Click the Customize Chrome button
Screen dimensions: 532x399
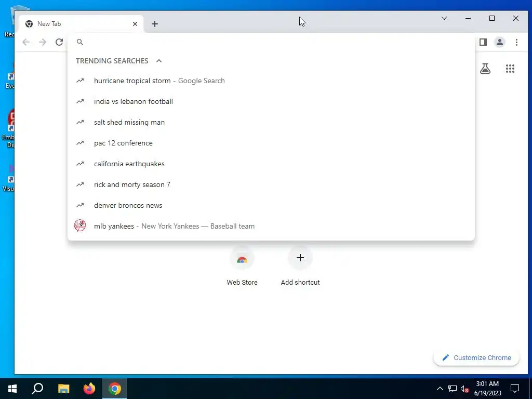[x=476, y=357]
